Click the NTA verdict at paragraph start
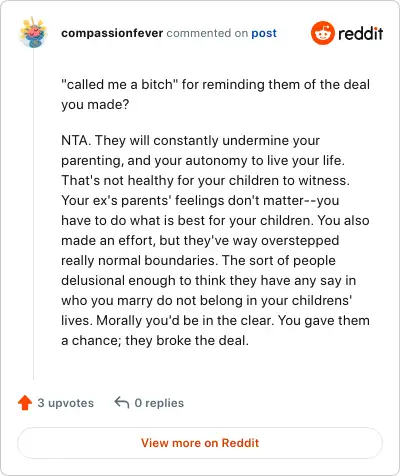The image size is (400, 476). (76, 140)
